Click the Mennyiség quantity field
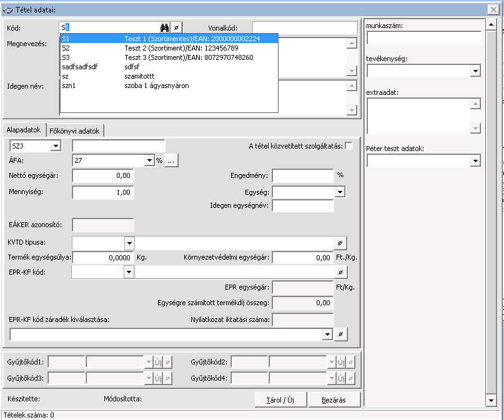The width and height of the screenshot is (504, 420). [103, 192]
